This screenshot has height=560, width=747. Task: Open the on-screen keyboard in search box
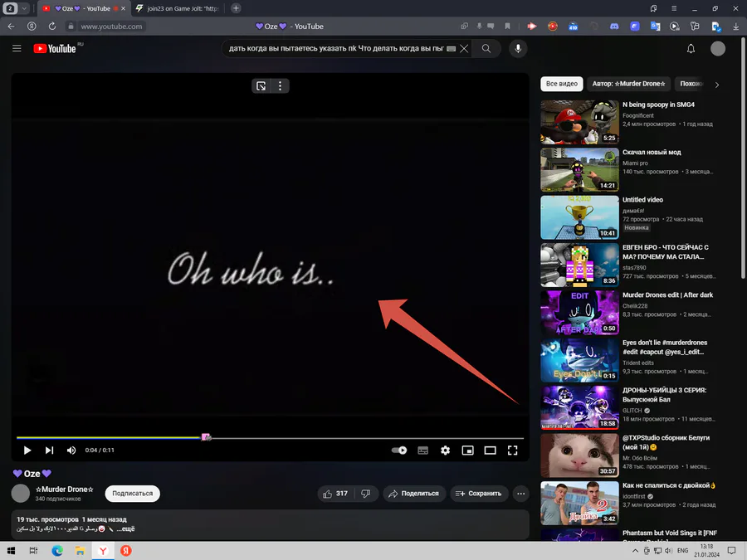pyautogui.click(x=452, y=49)
